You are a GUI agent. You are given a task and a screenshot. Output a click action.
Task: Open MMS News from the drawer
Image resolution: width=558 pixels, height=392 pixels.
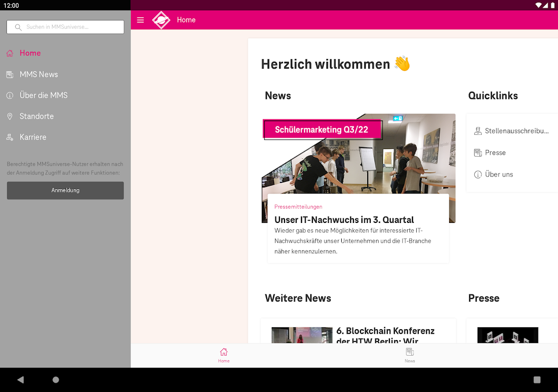[39, 74]
